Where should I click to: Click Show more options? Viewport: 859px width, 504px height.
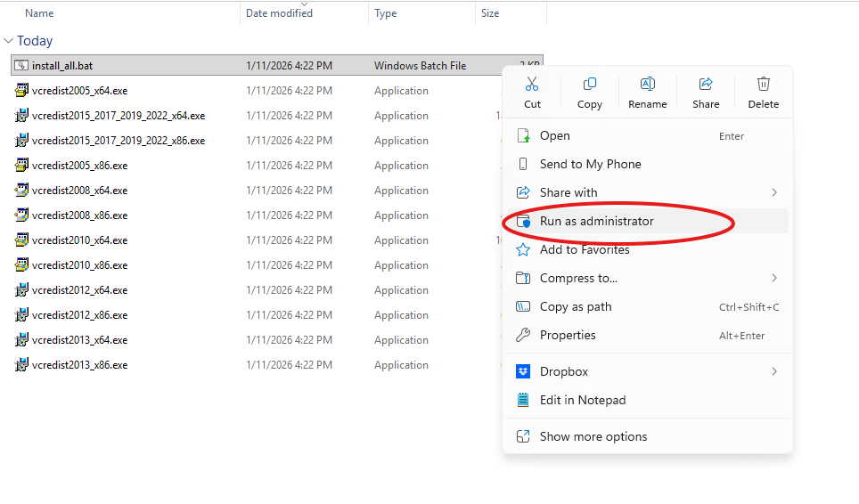(593, 436)
